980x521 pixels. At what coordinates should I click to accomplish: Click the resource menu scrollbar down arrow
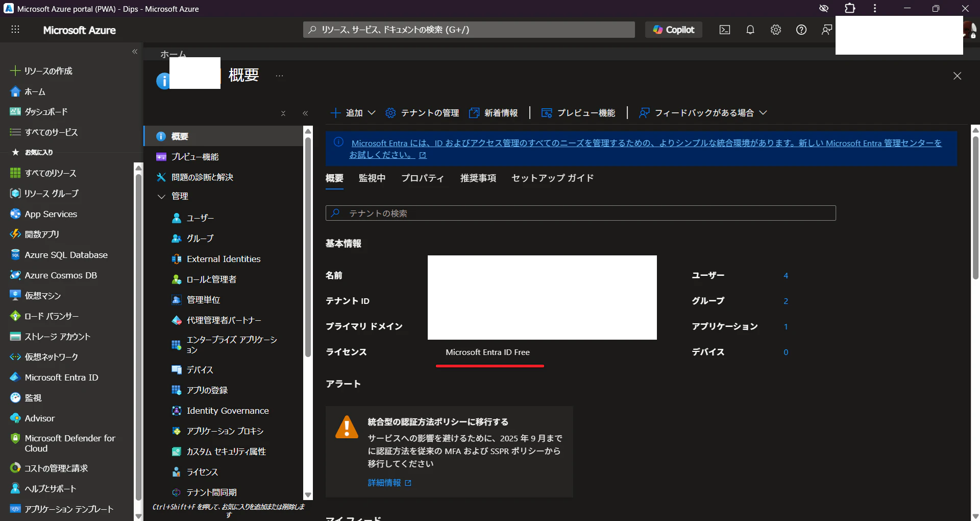(x=308, y=495)
